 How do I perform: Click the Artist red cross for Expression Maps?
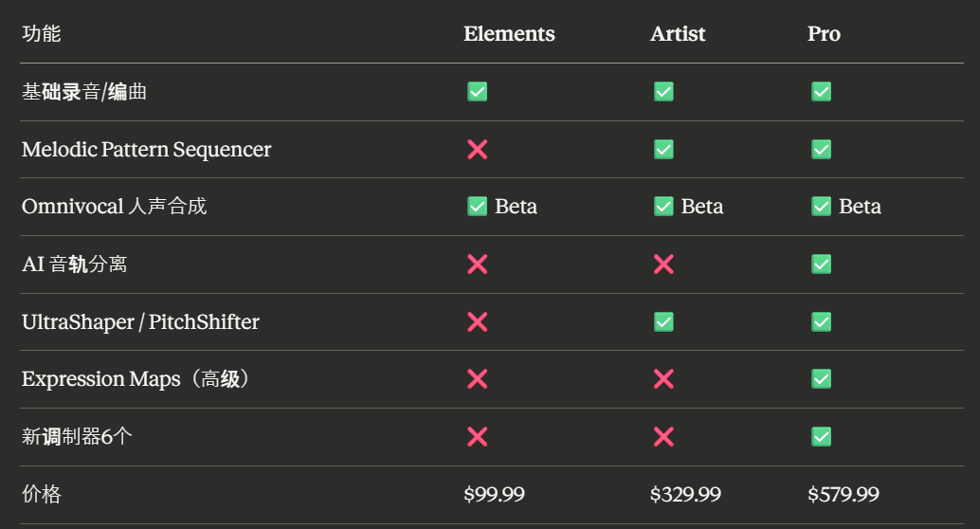(x=663, y=379)
